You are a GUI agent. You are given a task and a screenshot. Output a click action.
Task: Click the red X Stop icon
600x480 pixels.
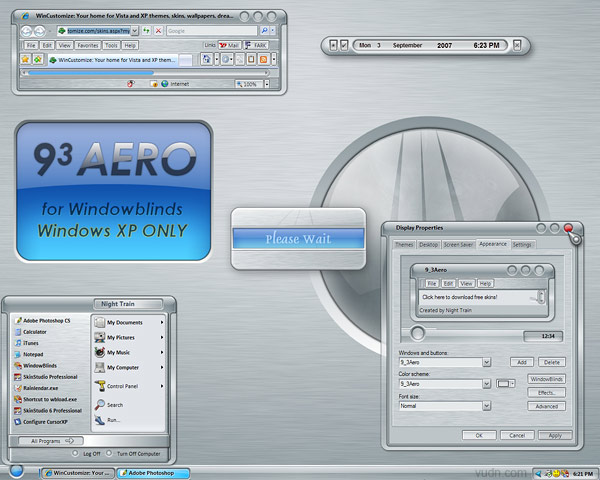tap(158, 31)
